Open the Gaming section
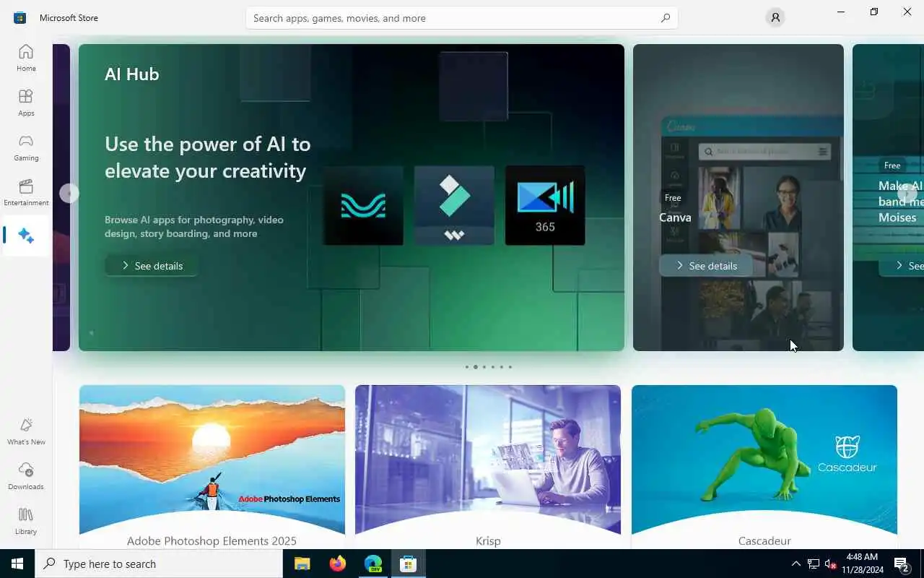 pos(26,147)
